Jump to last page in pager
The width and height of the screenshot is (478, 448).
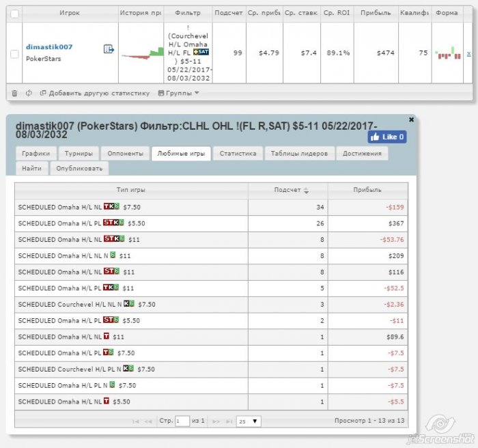tap(229, 421)
